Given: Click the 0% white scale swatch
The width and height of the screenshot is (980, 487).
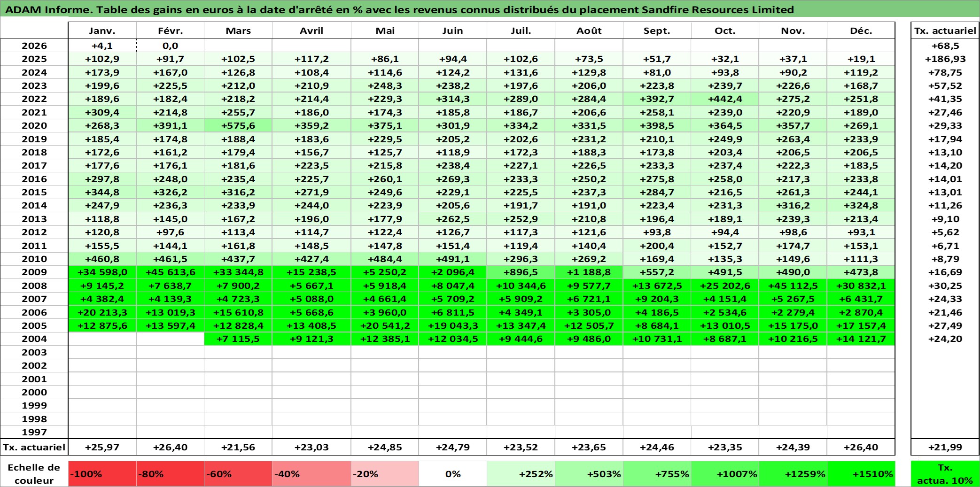Looking at the screenshot, I should [453, 473].
